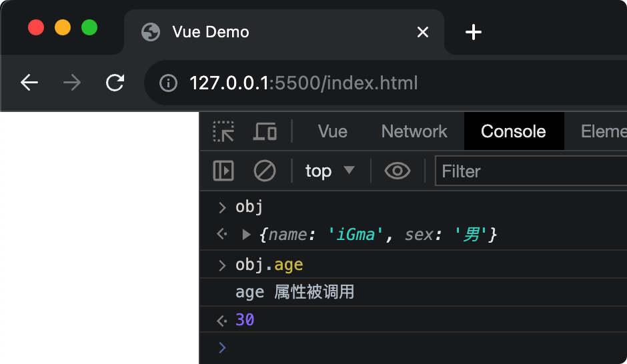This screenshot has height=364, width=627.
Task: Toggle the device toolbar icon
Action: coord(265,131)
